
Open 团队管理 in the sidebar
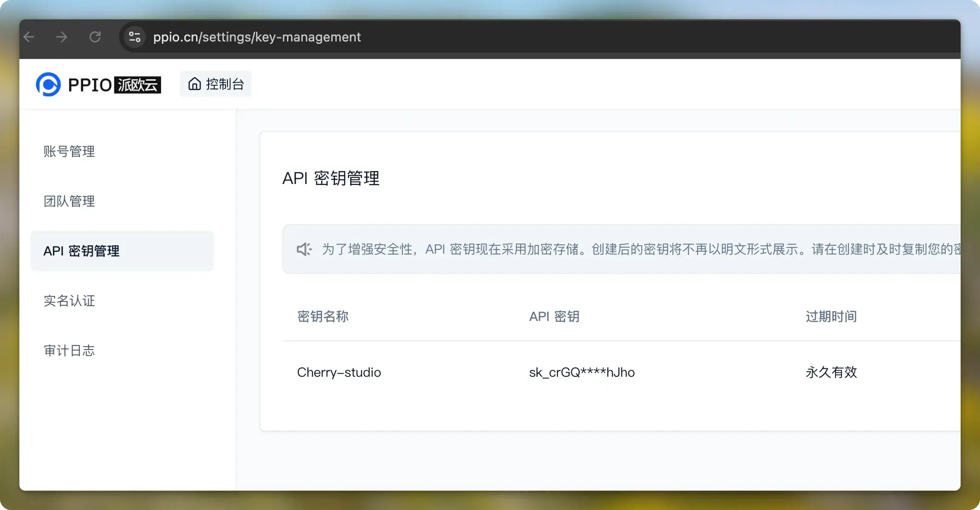(x=69, y=201)
